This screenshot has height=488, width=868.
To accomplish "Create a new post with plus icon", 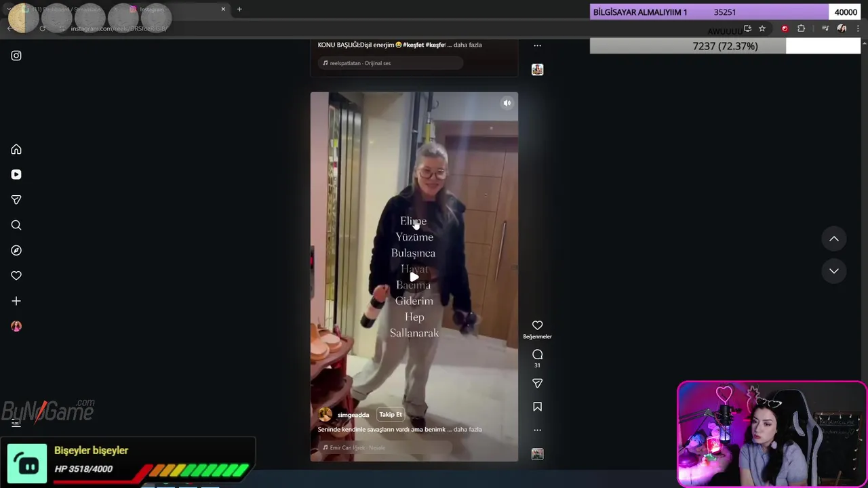I will (x=16, y=301).
